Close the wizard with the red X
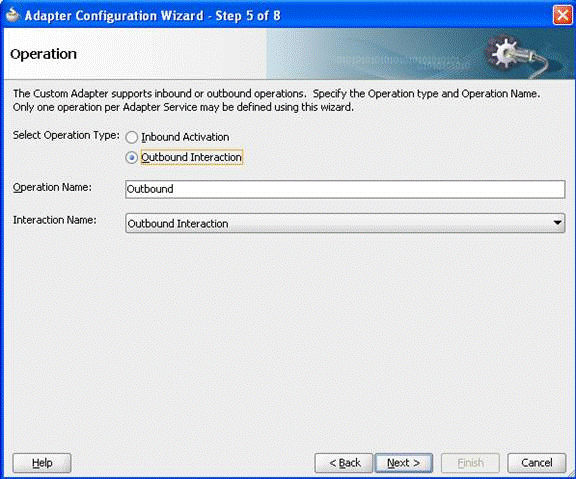The height and width of the screenshot is (479, 576). 562,15
